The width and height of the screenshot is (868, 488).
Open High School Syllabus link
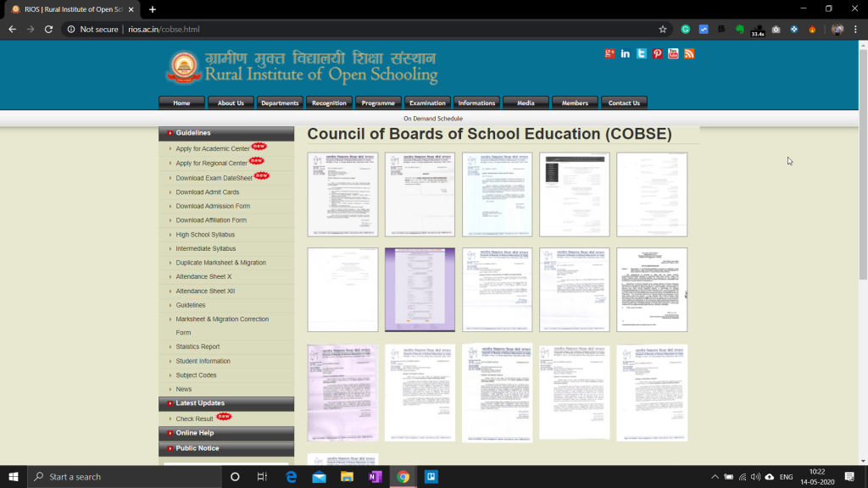pos(205,235)
